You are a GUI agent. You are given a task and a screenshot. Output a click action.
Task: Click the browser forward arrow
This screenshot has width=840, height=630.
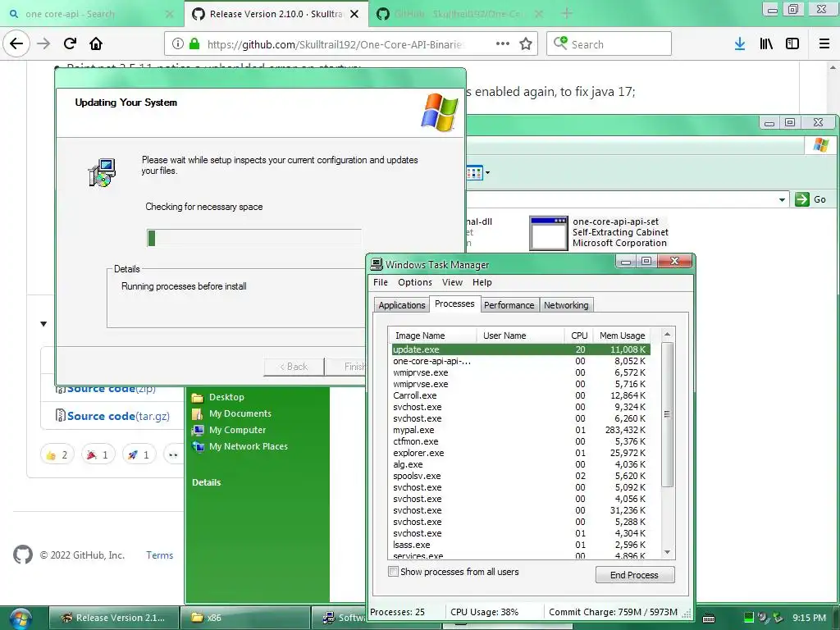43,43
